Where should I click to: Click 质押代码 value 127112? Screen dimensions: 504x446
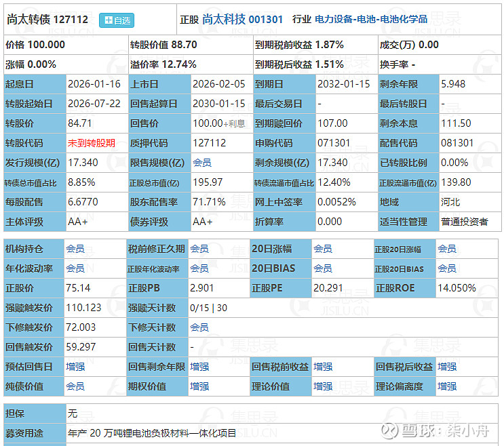(209, 143)
